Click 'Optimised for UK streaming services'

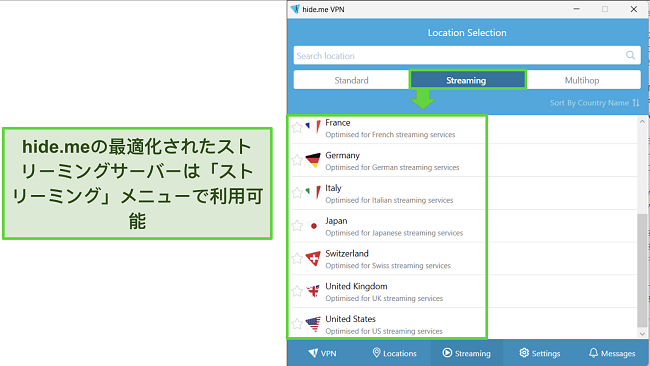click(384, 298)
